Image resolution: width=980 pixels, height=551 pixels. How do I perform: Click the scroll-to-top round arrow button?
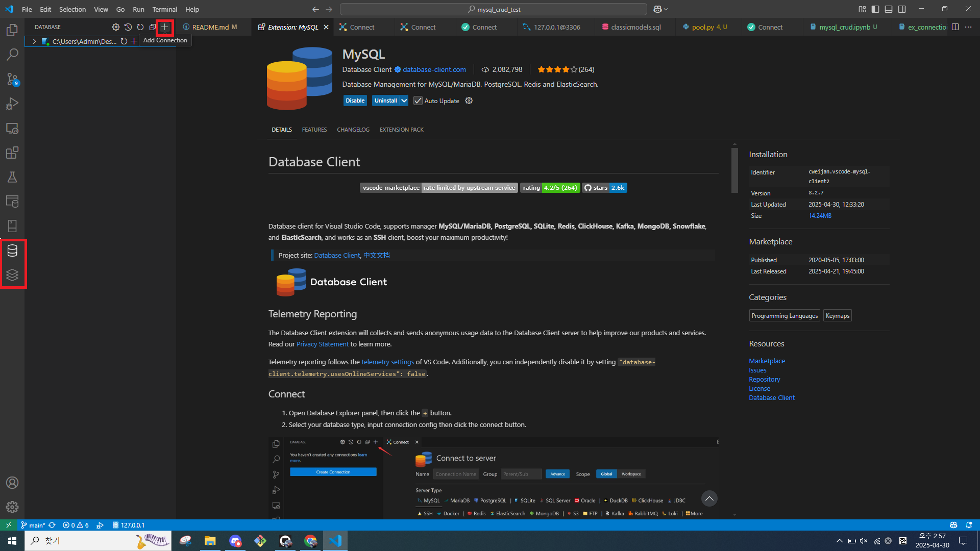pos(709,498)
